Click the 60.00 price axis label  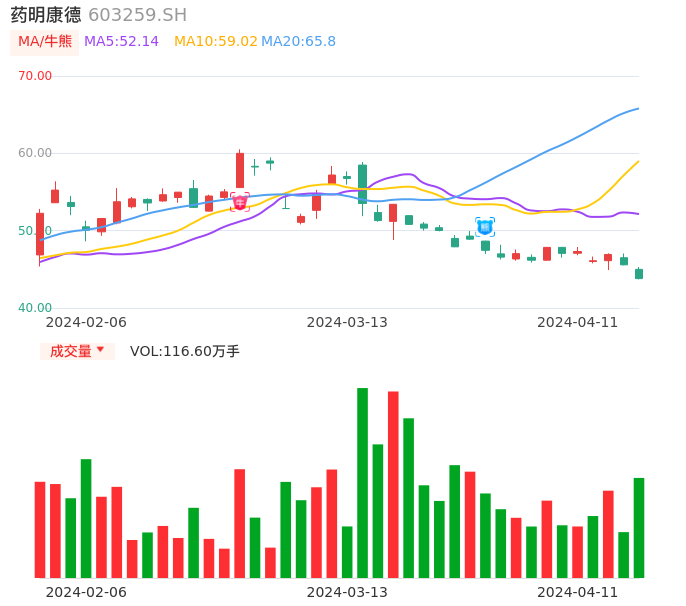point(35,153)
